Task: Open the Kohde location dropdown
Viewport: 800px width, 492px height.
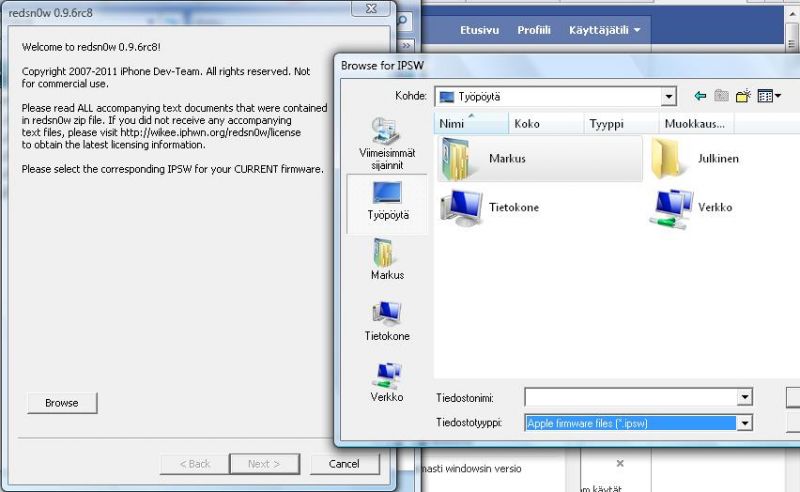Action: [668, 96]
